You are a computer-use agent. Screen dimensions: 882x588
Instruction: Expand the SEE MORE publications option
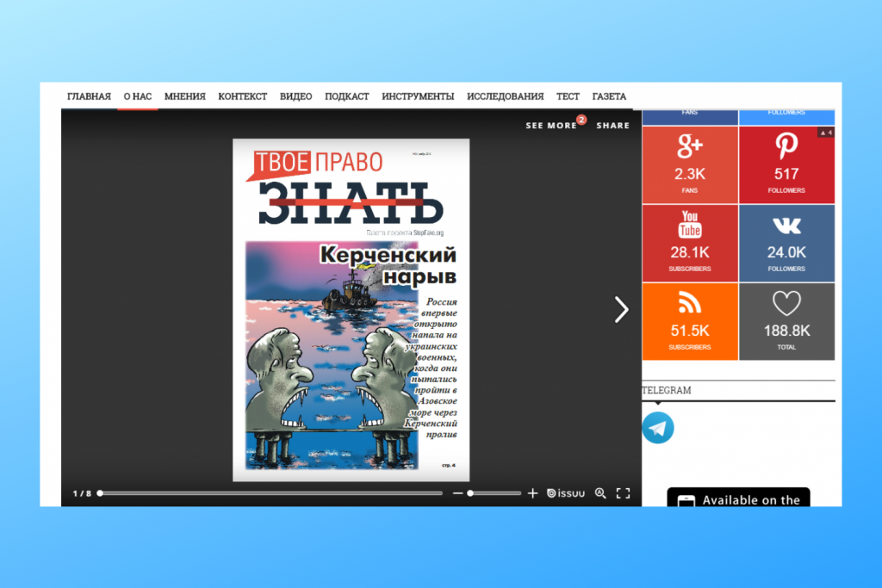pos(551,126)
